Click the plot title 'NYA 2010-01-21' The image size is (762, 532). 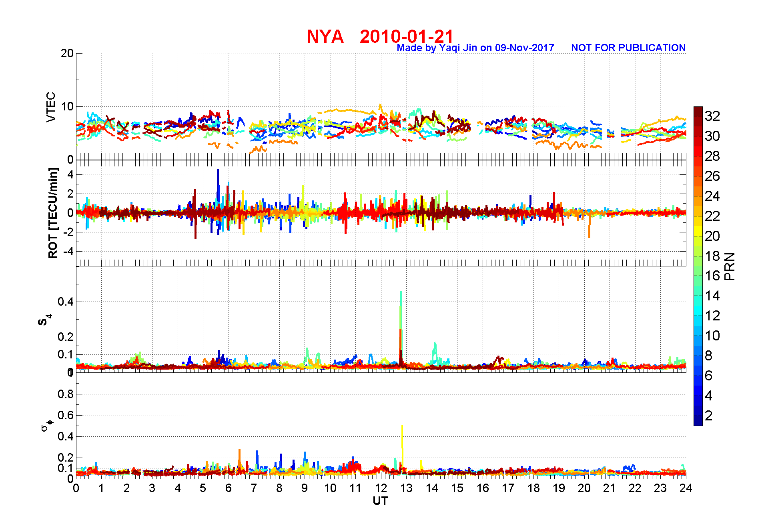click(380, 36)
